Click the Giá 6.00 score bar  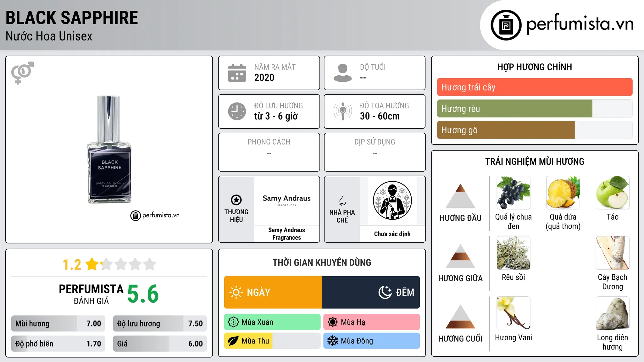click(x=160, y=343)
